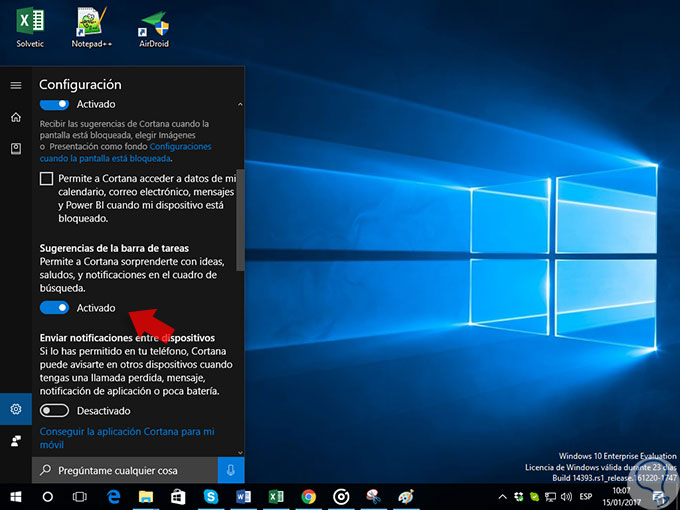Viewport: 680px width, 510px height.
Task: Select Cortana Settings gear icon
Action: coord(16,409)
